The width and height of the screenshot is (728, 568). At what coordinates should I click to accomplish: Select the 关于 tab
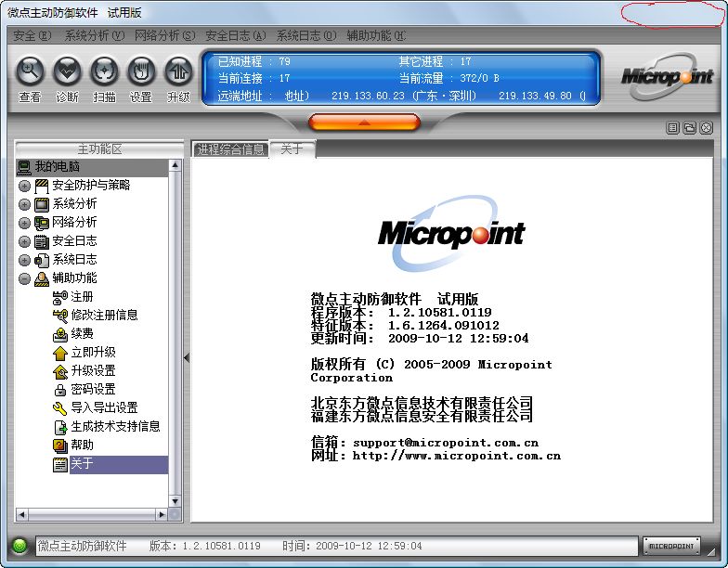coord(292,148)
